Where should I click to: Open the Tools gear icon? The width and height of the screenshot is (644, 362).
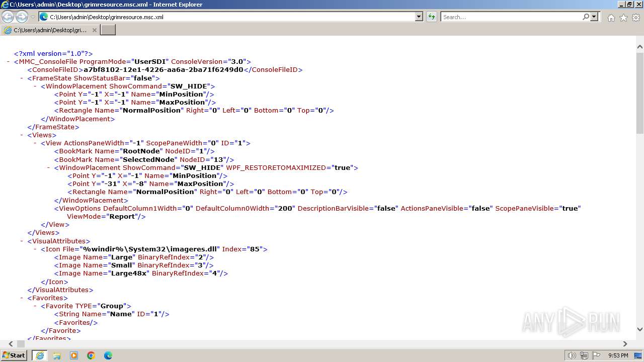coord(636,18)
